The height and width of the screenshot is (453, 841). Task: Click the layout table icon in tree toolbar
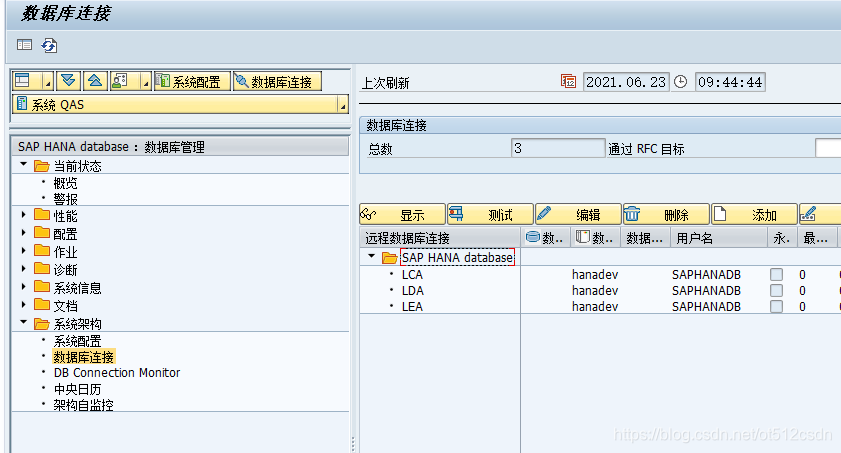(23, 81)
